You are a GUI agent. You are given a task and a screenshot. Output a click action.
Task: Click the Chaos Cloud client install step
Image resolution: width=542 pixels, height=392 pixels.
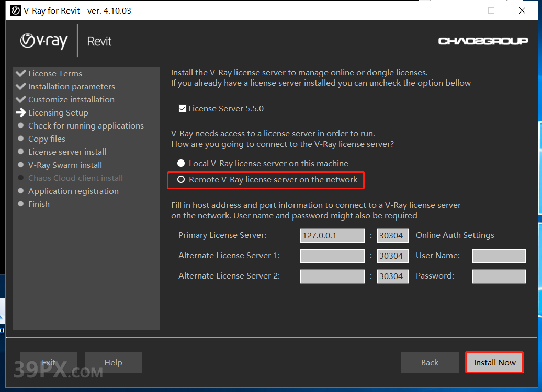pyautogui.click(x=75, y=178)
